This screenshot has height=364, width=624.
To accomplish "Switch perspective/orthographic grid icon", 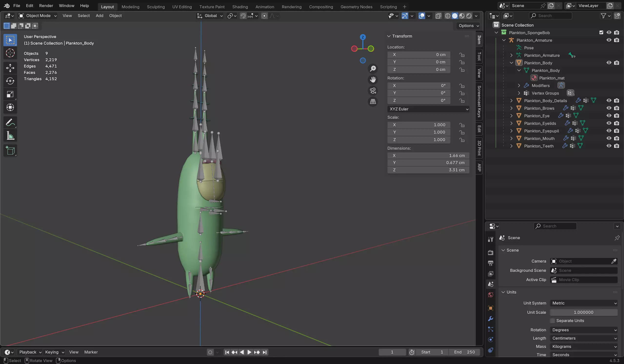I will click(373, 101).
